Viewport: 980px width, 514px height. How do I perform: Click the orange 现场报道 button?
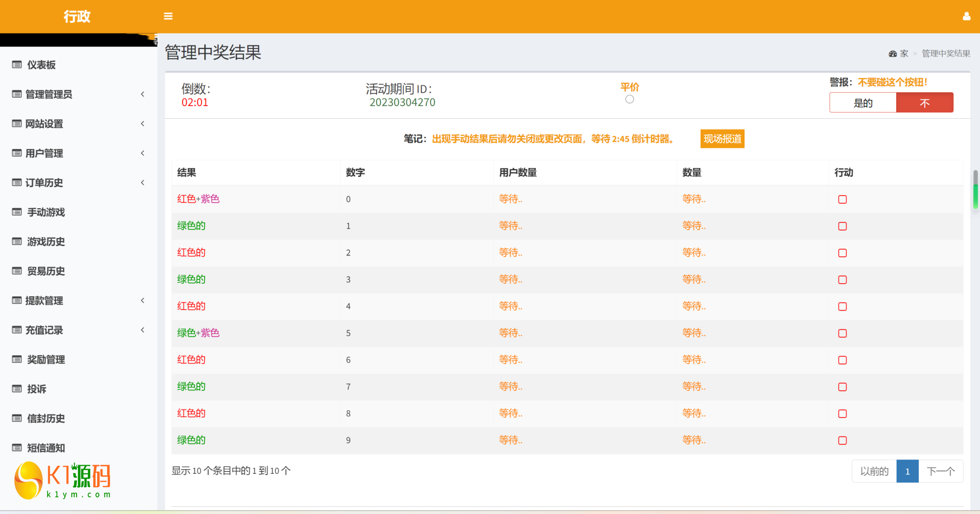pos(722,139)
